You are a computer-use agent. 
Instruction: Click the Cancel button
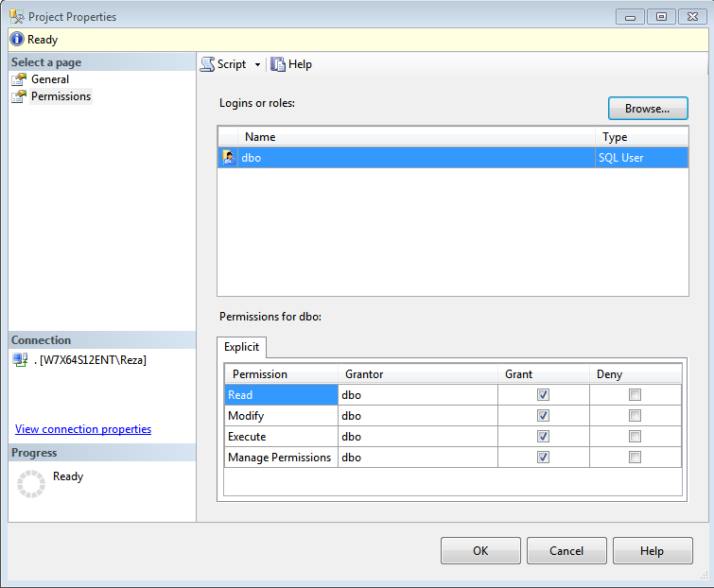(x=566, y=550)
